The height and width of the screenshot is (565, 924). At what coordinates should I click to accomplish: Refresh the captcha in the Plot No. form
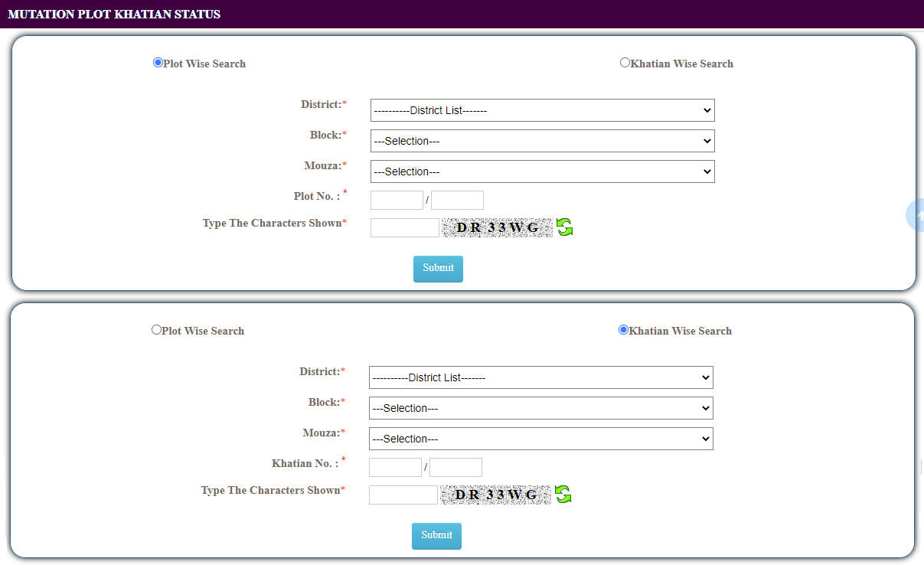[x=564, y=227]
